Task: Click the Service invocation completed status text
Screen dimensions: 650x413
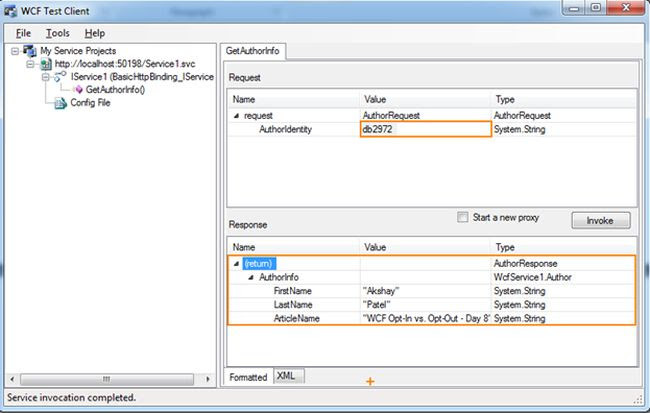Action: tap(71, 398)
